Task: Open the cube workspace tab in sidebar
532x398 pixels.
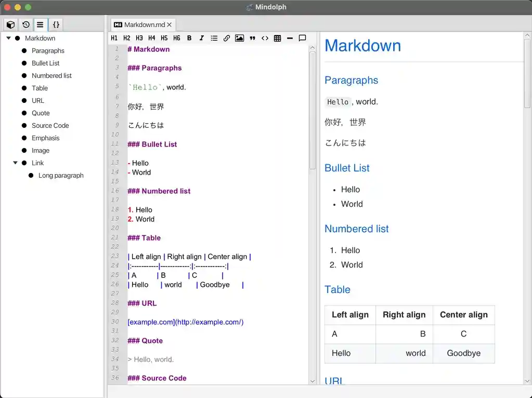Action: (x=10, y=24)
